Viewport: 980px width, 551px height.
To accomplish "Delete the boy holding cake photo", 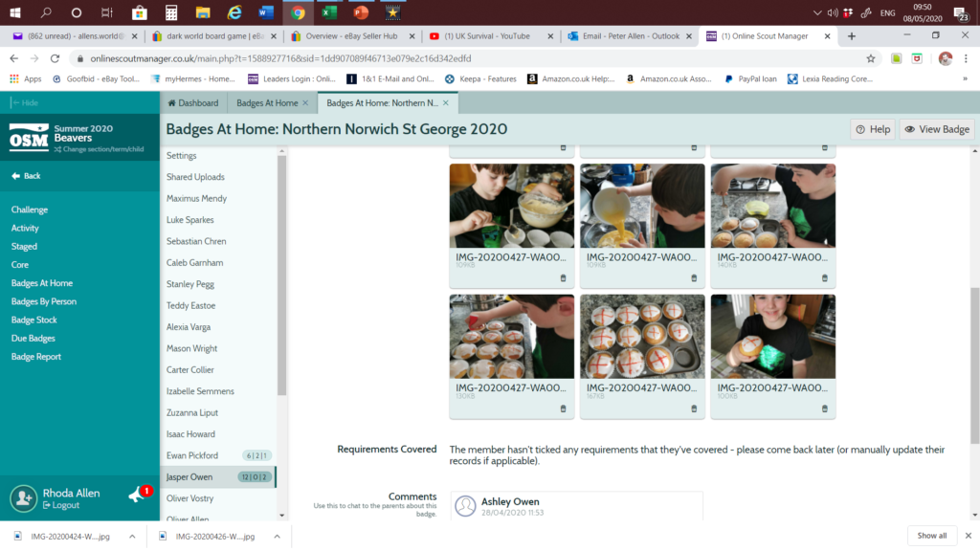I will [824, 408].
